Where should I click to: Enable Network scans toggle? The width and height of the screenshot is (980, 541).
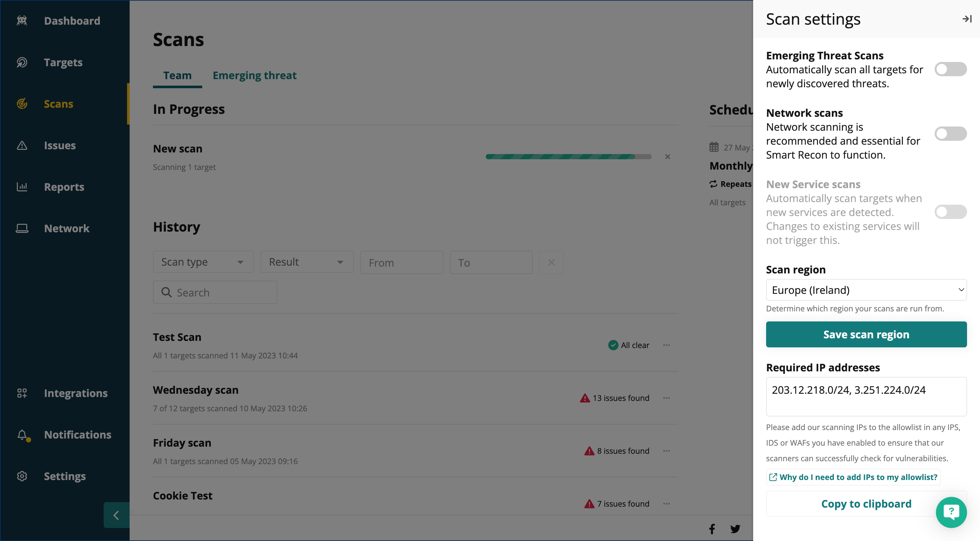tap(951, 134)
